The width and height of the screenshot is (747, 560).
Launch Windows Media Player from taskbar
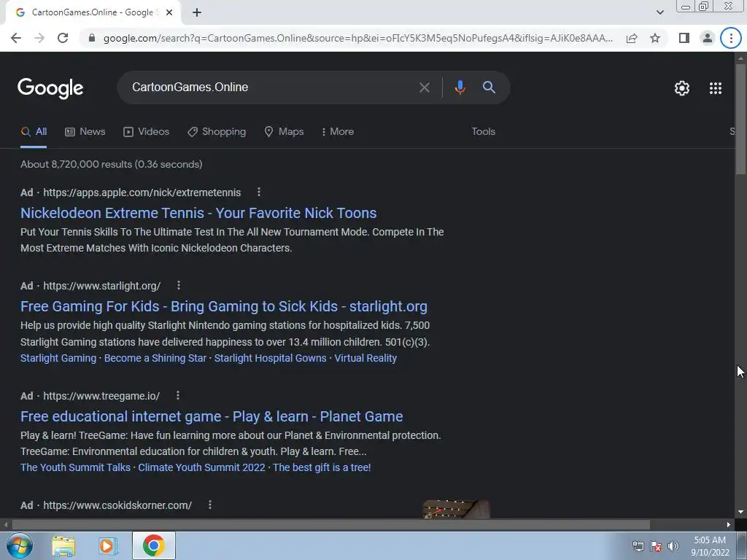108,545
